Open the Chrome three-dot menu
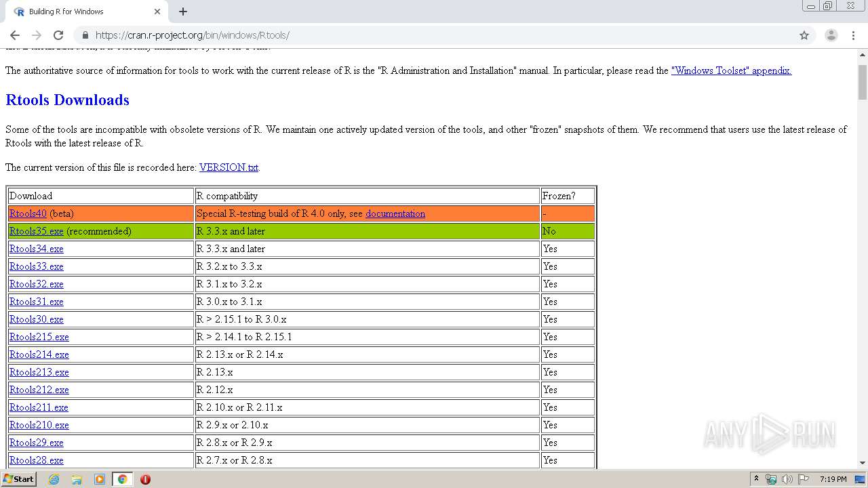The width and height of the screenshot is (868, 488). [x=854, y=35]
